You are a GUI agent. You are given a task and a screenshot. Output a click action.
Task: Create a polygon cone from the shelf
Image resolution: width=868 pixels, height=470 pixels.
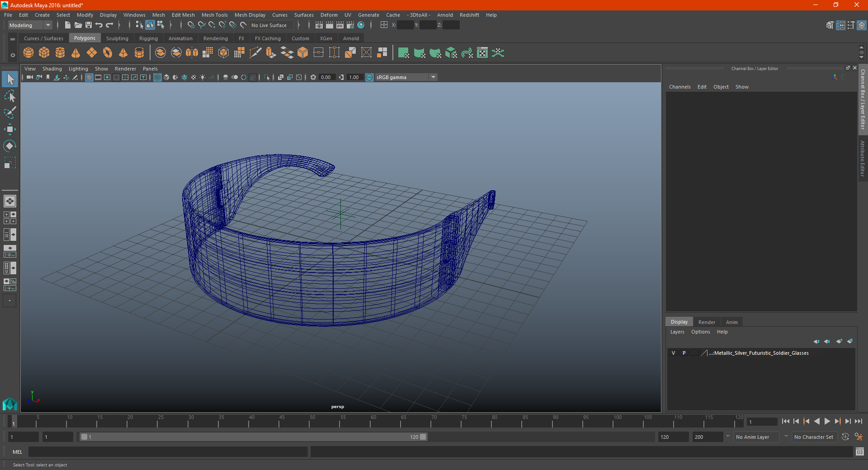[x=76, y=53]
